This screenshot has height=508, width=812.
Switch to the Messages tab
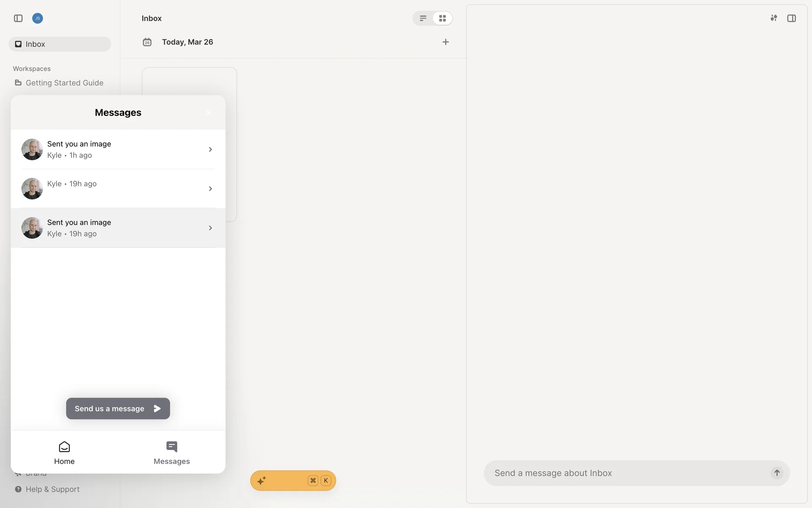[171, 453]
